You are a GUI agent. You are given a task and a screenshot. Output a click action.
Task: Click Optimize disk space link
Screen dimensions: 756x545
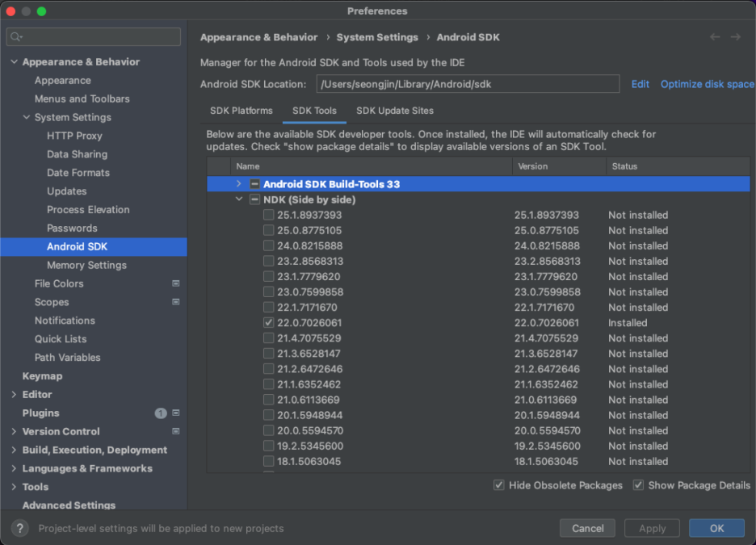tap(708, 84)
